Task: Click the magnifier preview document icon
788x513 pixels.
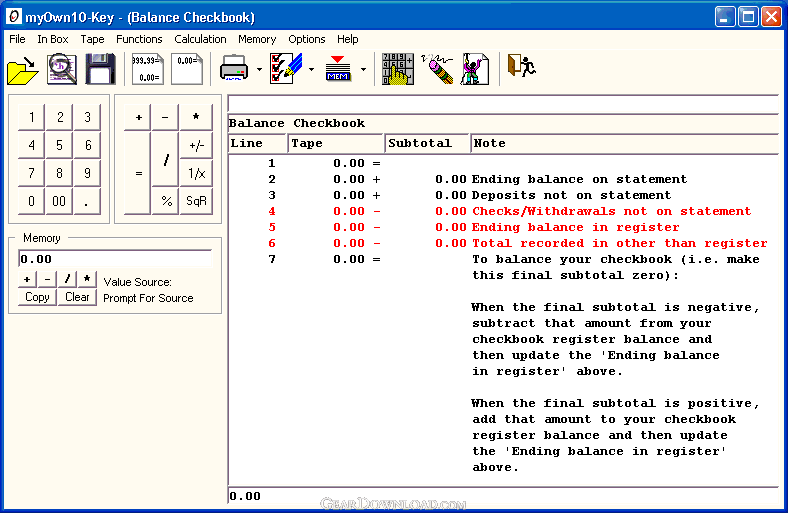Action: click(62, 69)
